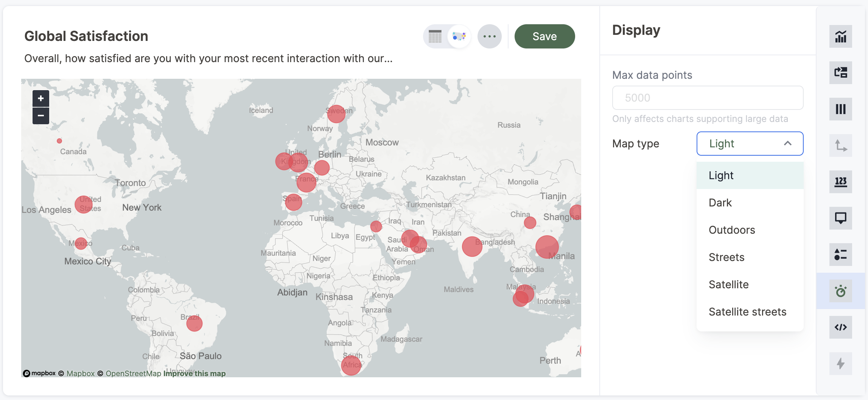Image resolution: width=868 pixels, height=400 pixels.
Task: Click the Map type label
Action: (636, 144)
